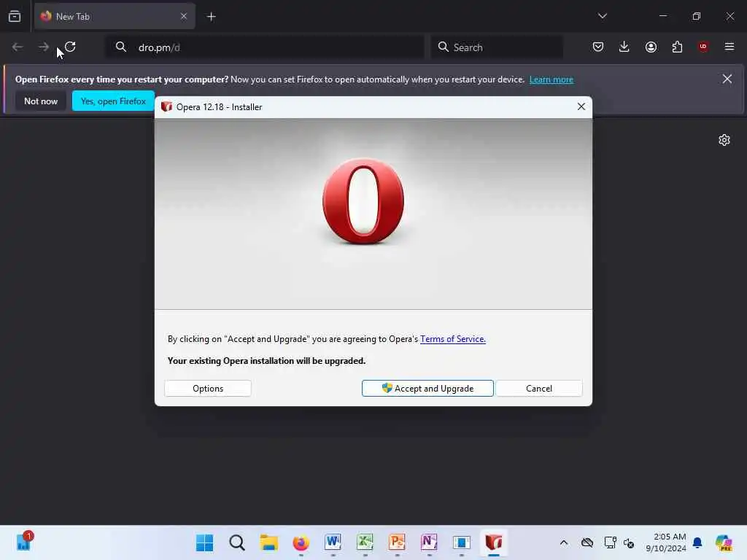
Task: Open the OneDrive tray icon
Action: point(587,542)
